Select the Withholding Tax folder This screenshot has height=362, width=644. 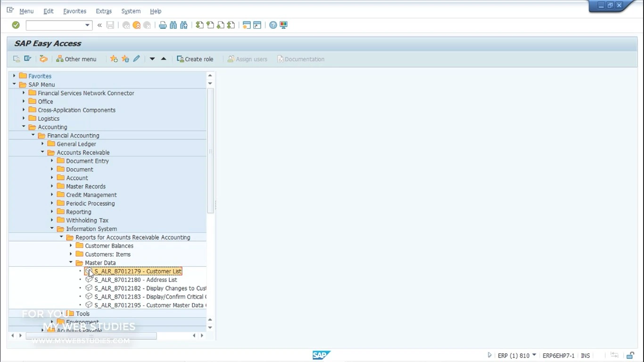point(87,220)
